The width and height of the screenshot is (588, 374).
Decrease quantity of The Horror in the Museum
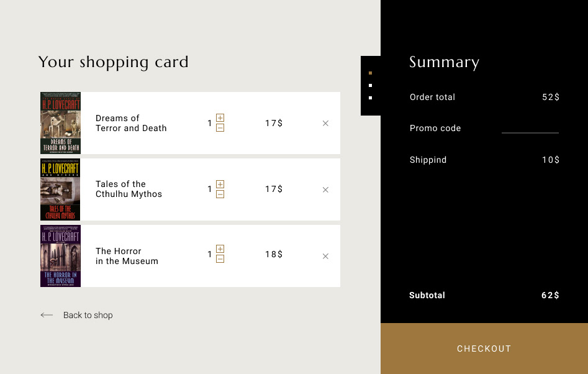[x=220, y=259]
